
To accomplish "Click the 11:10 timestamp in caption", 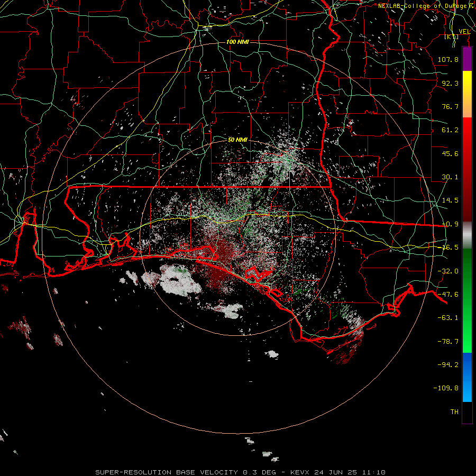I will 373,472.
